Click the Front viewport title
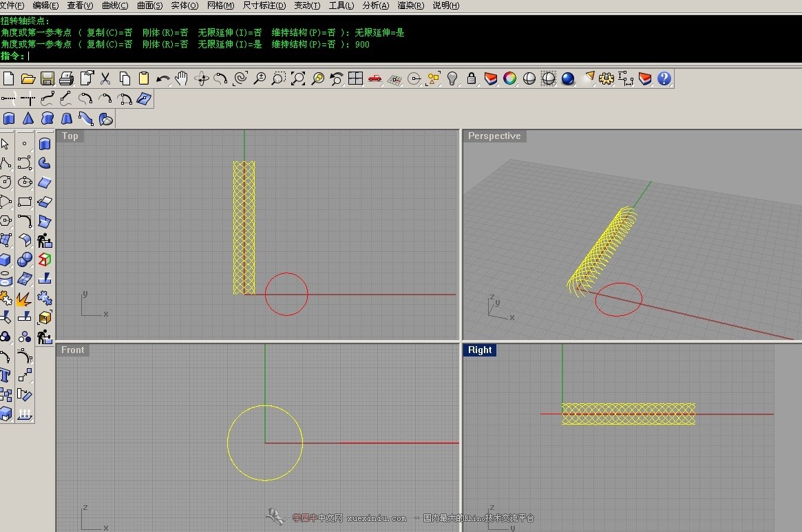Screen dimensions: 802x532 click(x=73, y=350)
